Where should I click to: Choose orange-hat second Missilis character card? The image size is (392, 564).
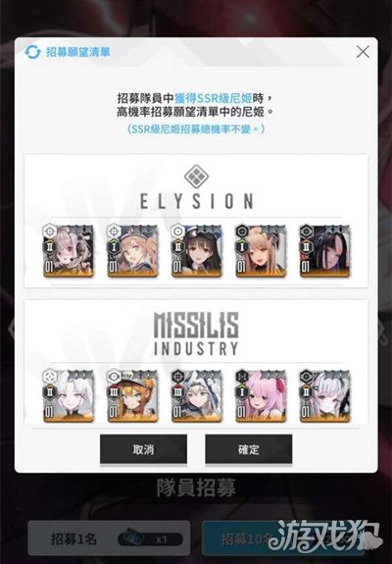(x=132, y=395)
